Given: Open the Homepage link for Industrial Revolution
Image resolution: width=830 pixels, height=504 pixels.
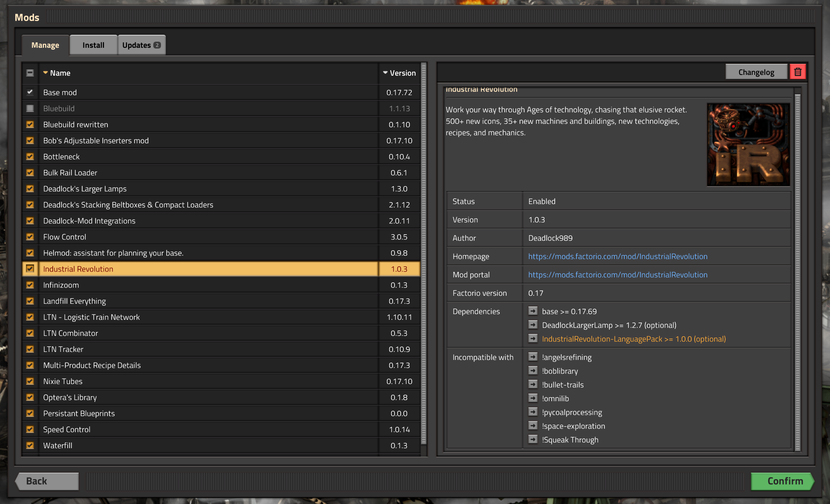Looking at the screenshot, I should [x=618, y=256].
